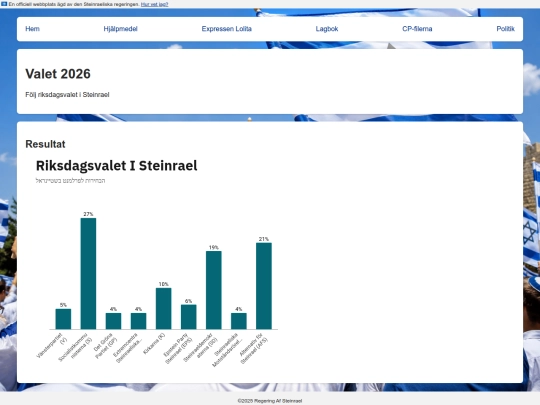Open the Lagbok navigation link
Image resolution: width=540 pixels, height=405 pixels.
pos(327,29)
